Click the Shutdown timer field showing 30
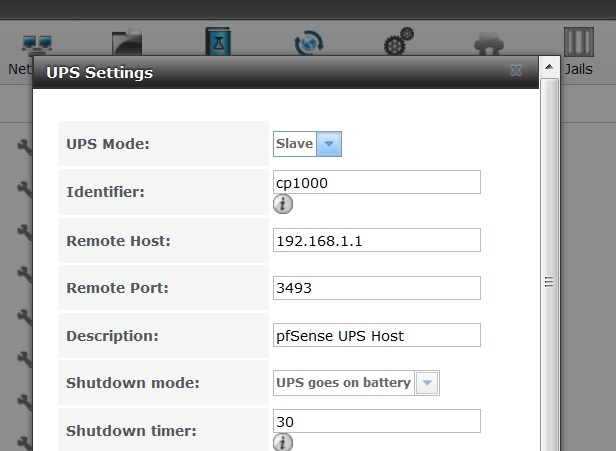 click(x=377, y=421)
